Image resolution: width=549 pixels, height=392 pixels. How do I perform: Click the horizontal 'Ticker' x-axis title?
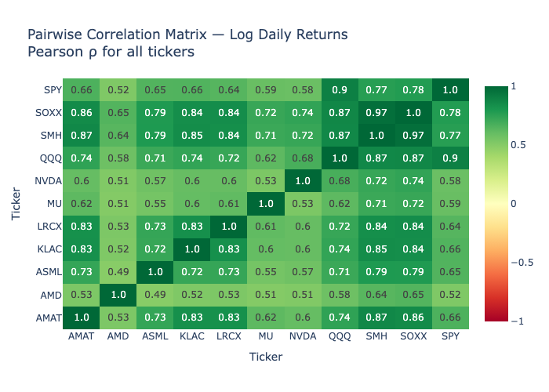[266, 357]
